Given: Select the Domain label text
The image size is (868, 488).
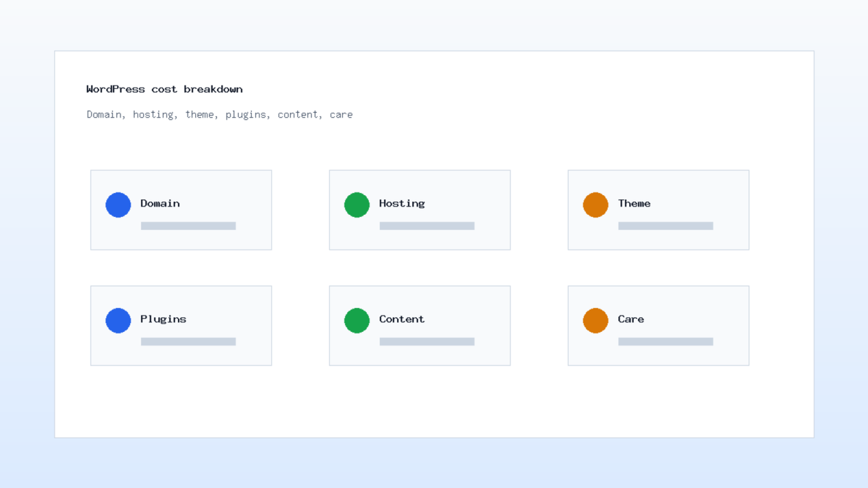Looking at the screenshot, I should click(x=160, y=203).
